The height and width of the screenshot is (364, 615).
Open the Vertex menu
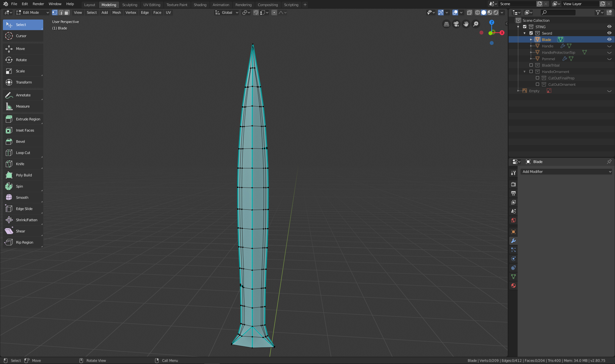[131, 12]
